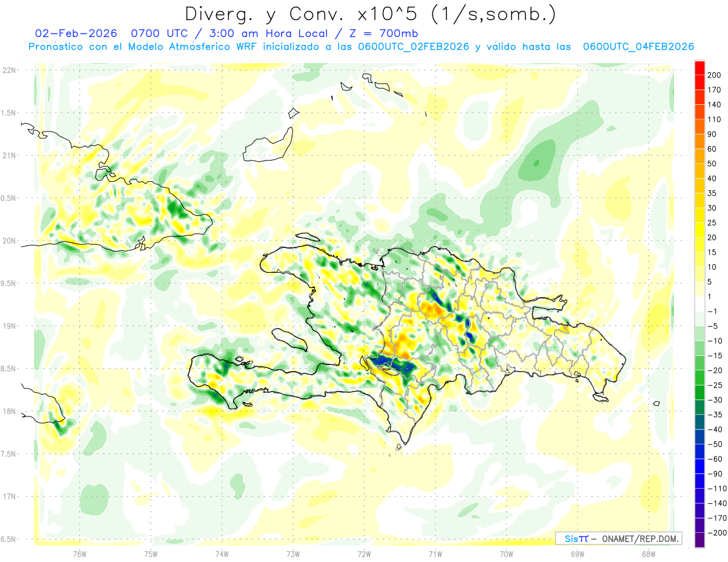Click the "-90" color bar label

(716, 473)
